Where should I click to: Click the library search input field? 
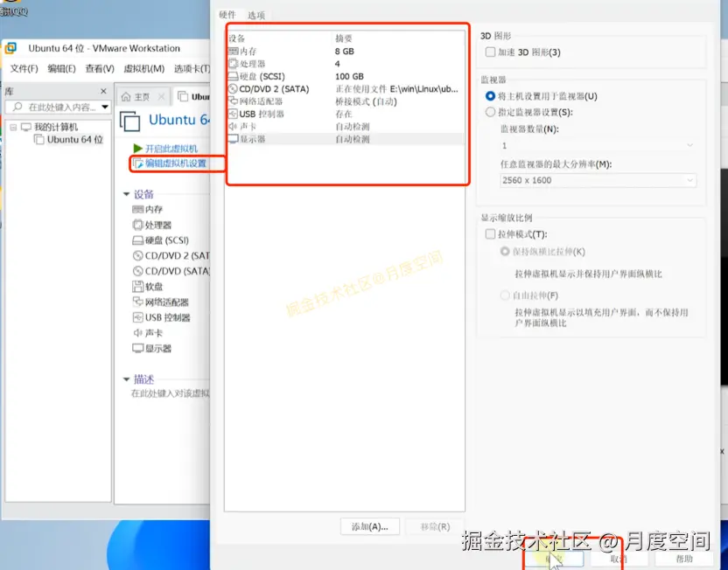point(59,108)
